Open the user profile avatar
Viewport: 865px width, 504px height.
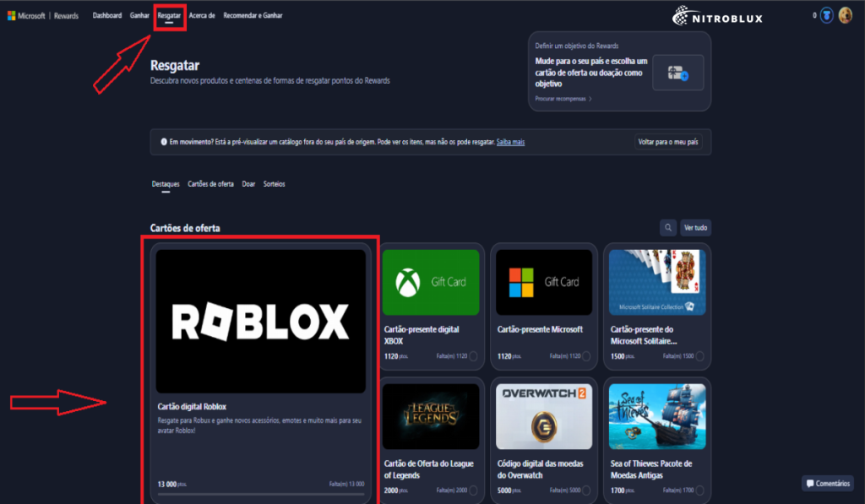coord(845,15)
